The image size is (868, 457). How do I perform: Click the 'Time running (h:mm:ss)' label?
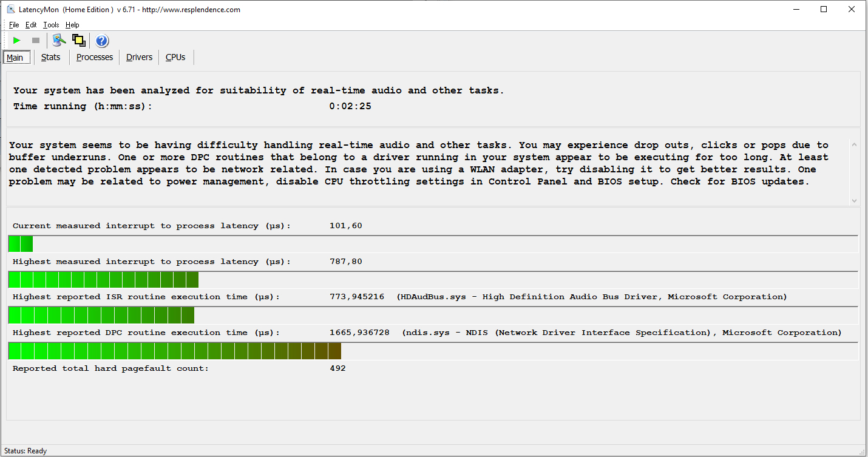(x=83, y=106)
